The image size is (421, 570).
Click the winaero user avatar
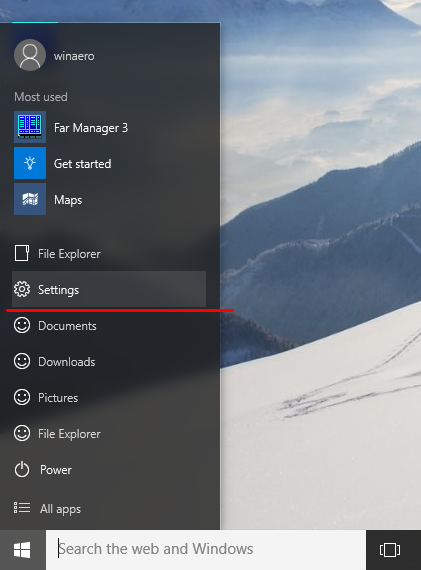(x=30, y=55)
